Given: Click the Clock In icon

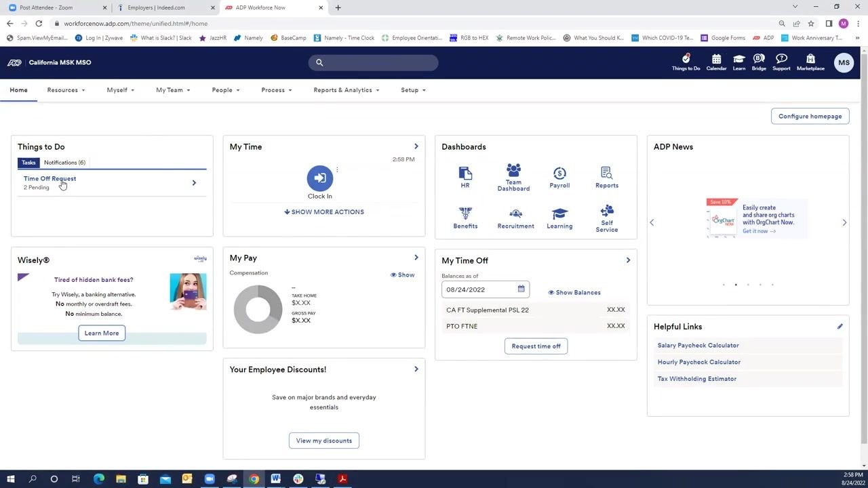Looking at the screenshot, I should pos(320,178).
